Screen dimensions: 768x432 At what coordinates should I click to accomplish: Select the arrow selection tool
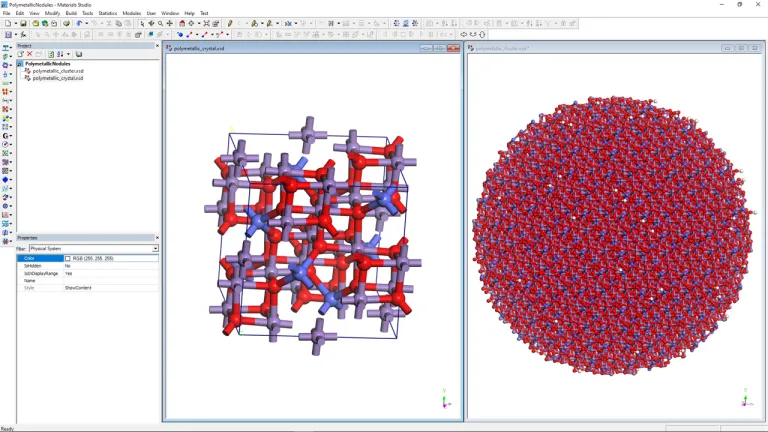pos(142,23)
